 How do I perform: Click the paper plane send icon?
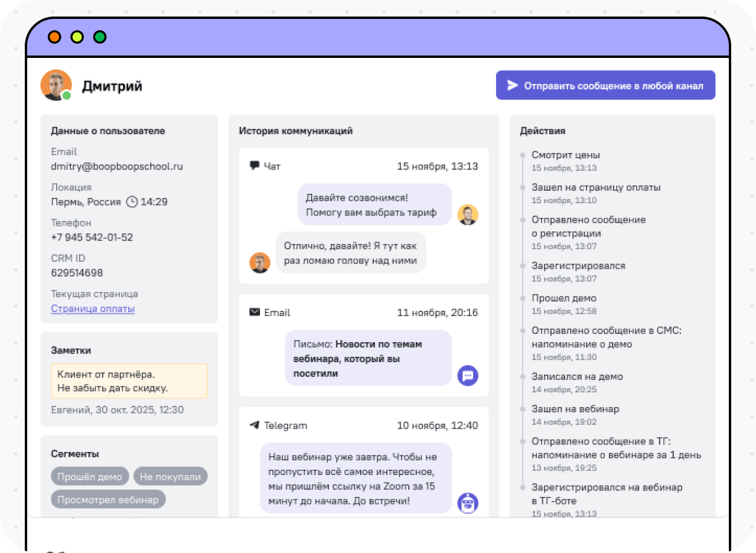(x=513, y=86)
